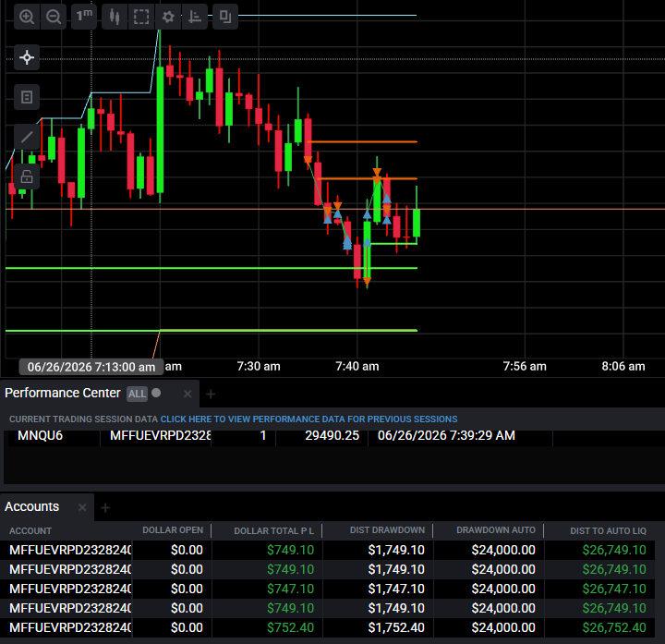Open performance data for previous sessions link
The height and width of the screenshot is (644, 665).
point(308,419)
